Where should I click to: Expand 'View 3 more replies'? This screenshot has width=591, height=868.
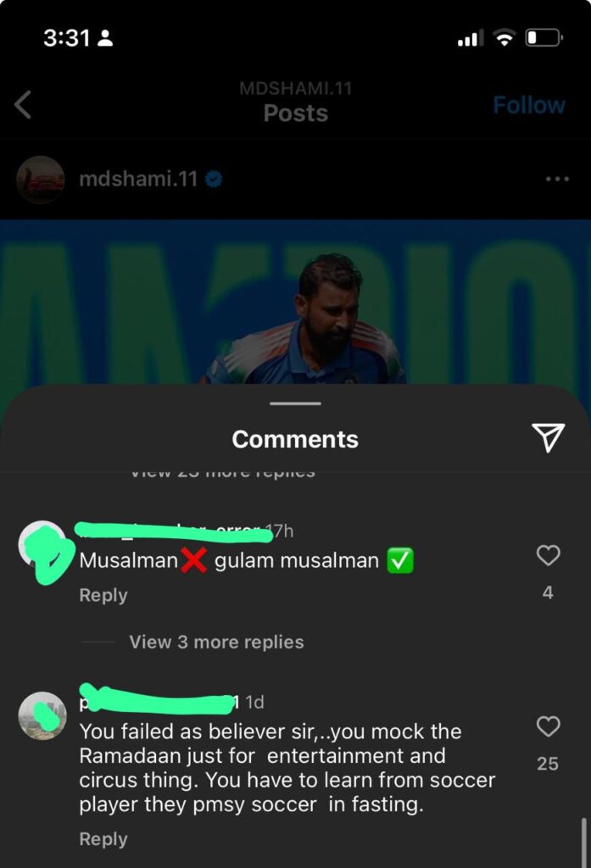click(216, 642)
